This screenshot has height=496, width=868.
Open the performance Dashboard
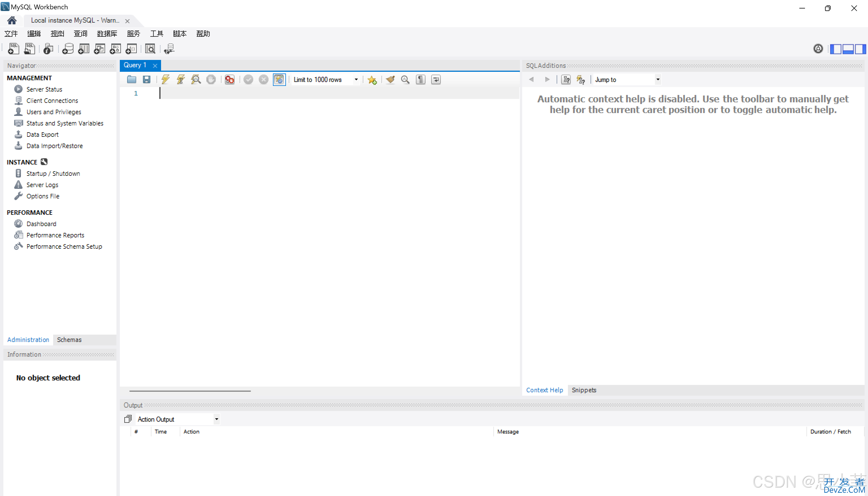(x=41, y=224)
